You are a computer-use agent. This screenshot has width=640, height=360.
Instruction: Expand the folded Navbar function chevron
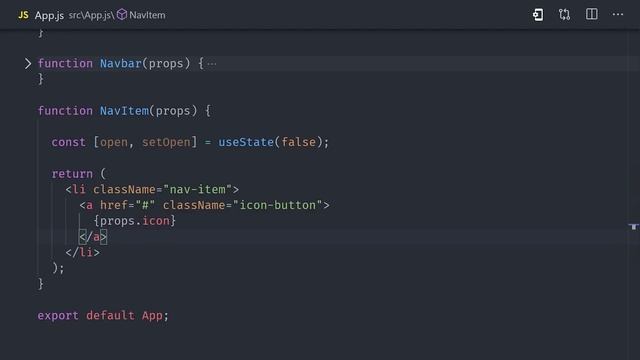[x=27, y=64]
